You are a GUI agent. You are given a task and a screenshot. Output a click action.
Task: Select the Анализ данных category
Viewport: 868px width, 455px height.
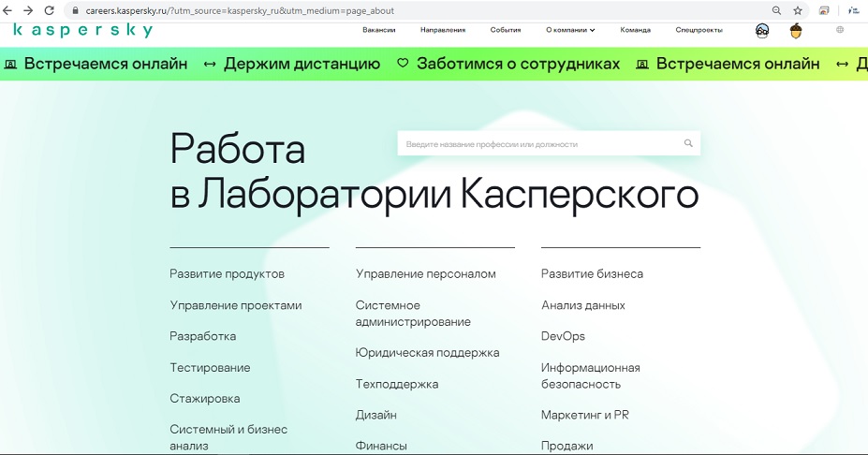(583, 305)
